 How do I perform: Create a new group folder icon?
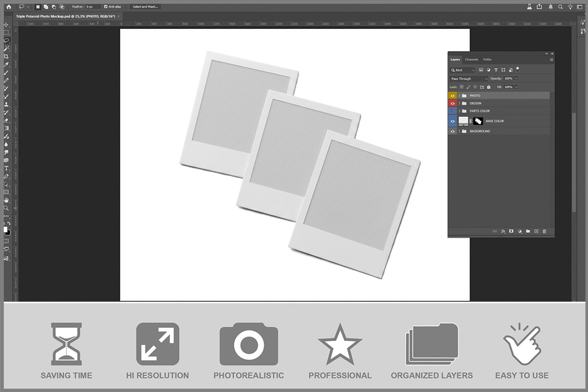[x=528, y=231]
